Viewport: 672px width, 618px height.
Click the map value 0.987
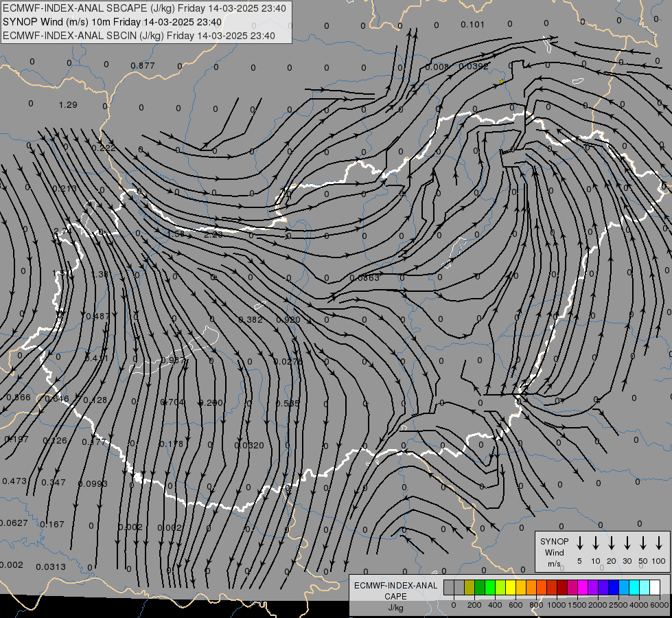173,360
